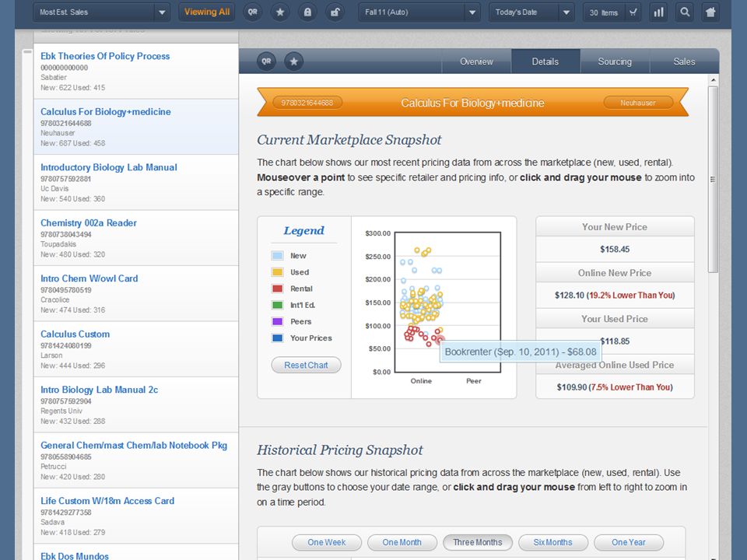Select the Six Months range button
Screen dimensions: 747x560
pos(553,542)
